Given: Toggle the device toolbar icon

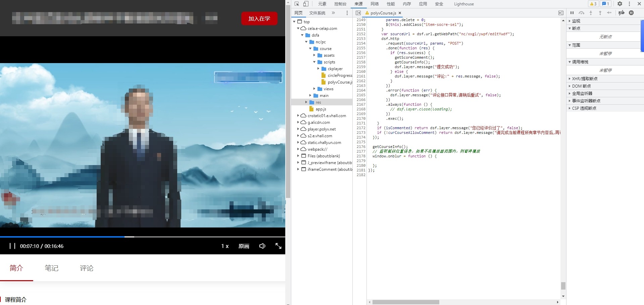Looking at the screenshot, I should coord(306,4).
